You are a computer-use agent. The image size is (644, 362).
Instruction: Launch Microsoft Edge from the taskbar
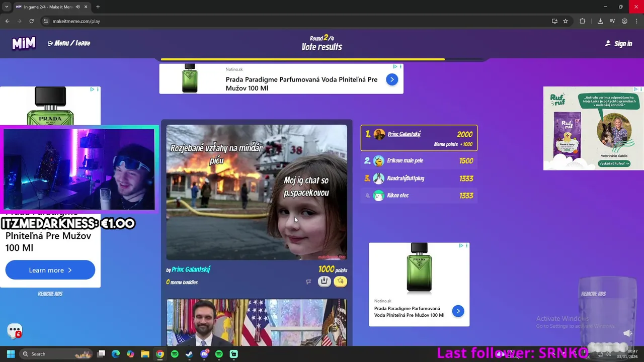point(116,354)
